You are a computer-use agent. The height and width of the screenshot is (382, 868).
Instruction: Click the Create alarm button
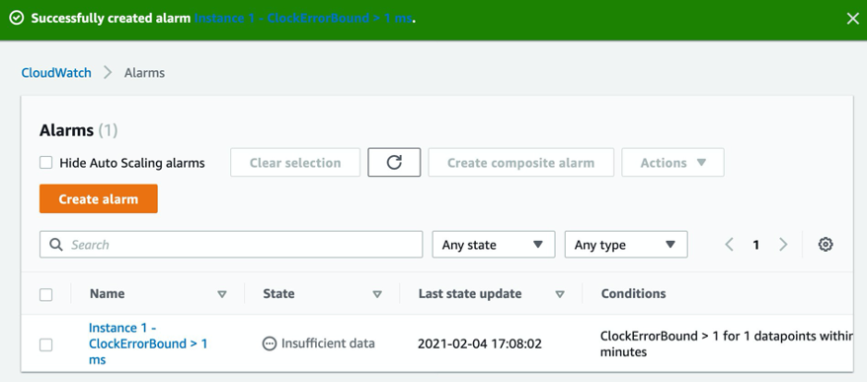coord(99,198)
